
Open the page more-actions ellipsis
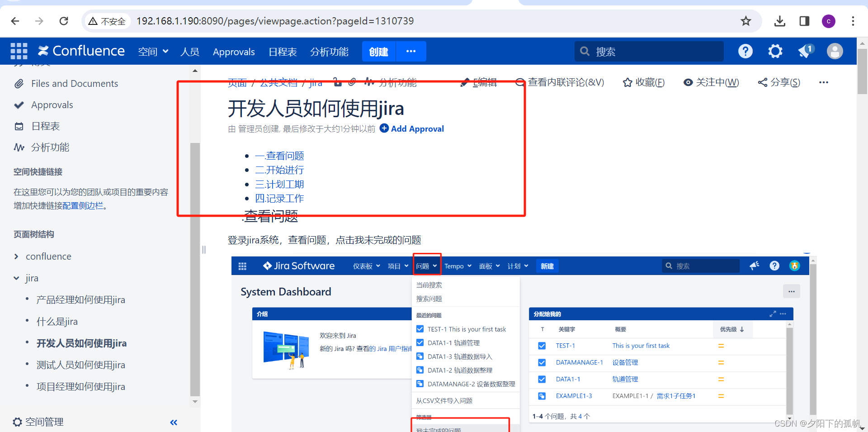(x=824, y=82)
